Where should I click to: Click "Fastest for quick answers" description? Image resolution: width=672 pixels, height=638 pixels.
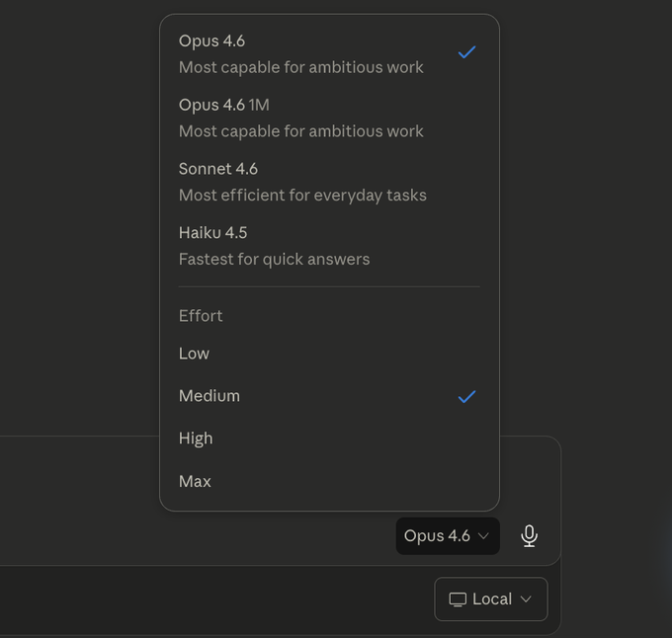(x=275, y=259)
